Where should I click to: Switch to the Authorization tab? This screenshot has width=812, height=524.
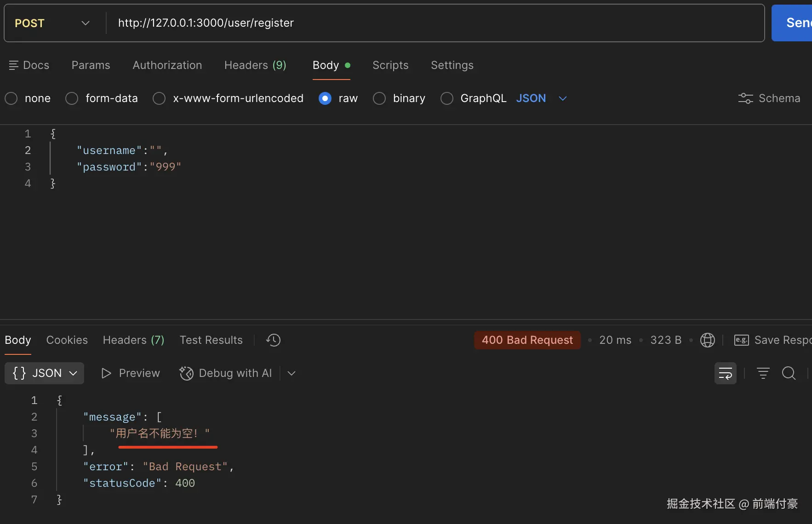point(167,65)
